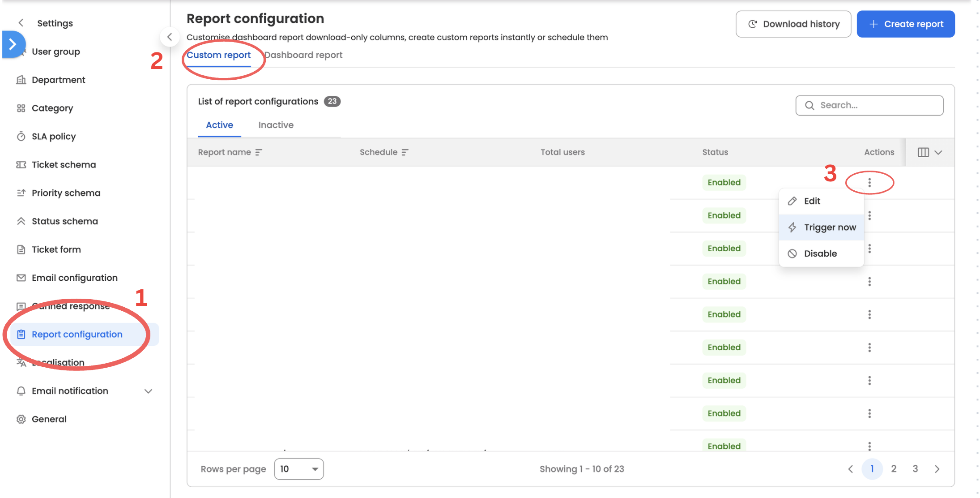Open the Rows per page dropdown

tap(298, 469)
